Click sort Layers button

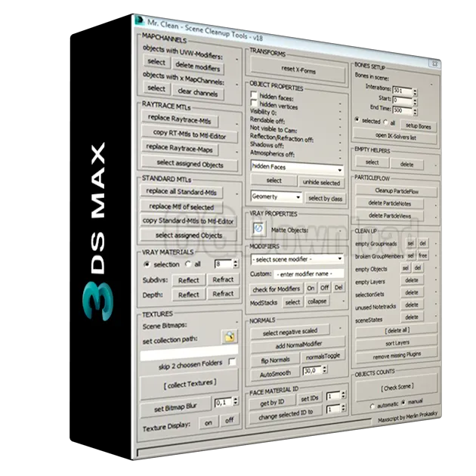tap(397, 342)
